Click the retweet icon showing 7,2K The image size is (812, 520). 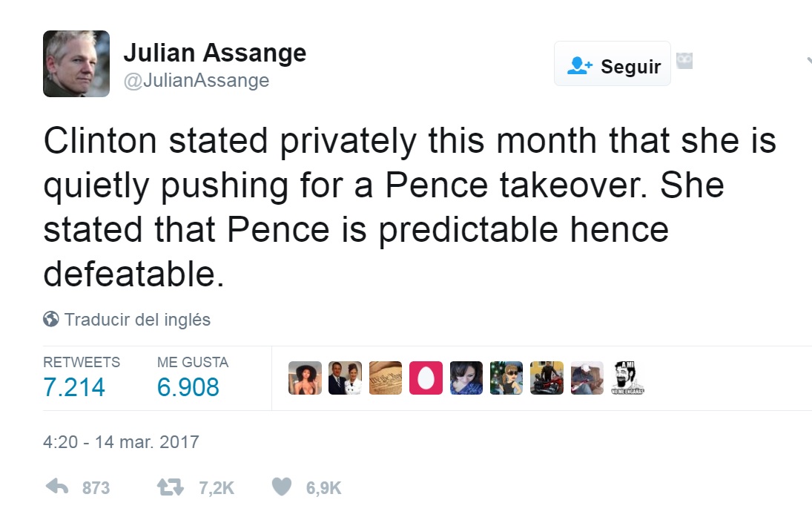tap(171, 487)
